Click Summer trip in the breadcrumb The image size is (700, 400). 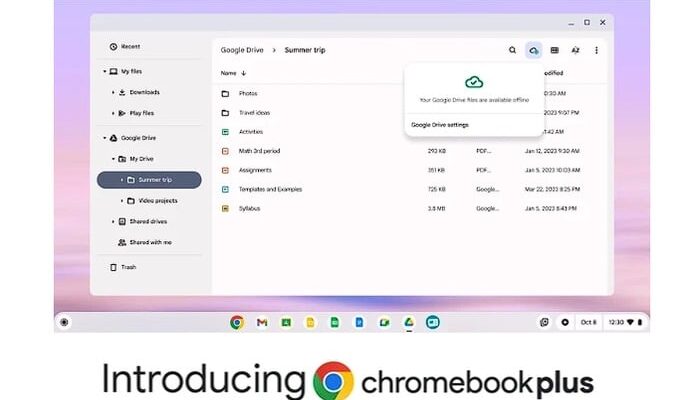pyautogui.click(x=305, y=50)
